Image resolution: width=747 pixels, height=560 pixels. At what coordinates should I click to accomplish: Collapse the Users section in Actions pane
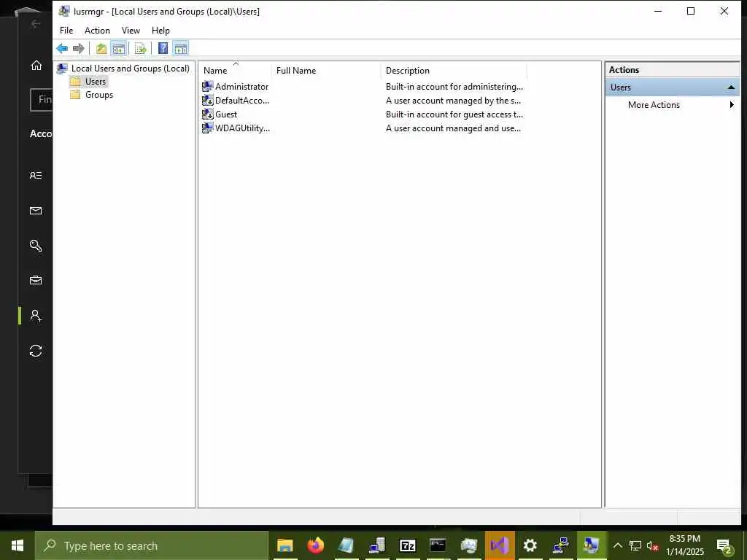pyautogui.click(x=731, y=87)
